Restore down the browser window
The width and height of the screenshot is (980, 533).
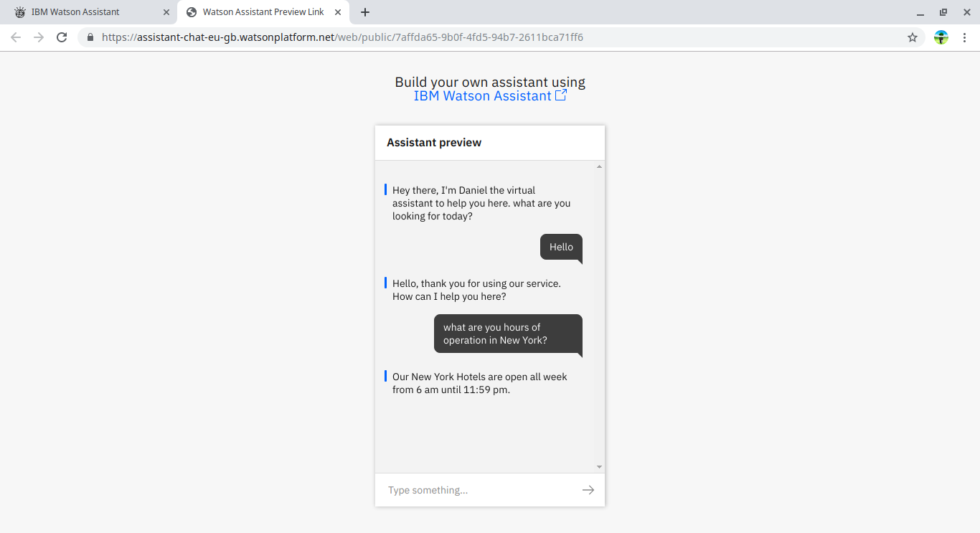point(943,12)
